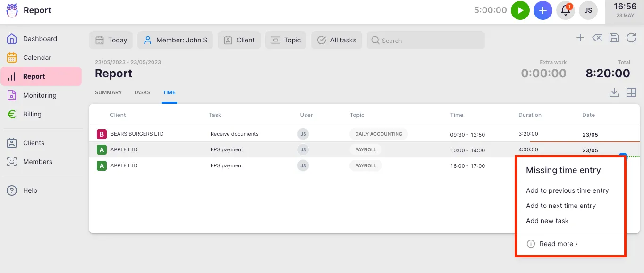644x273 pixels.
Task: Open the Client filter selector
Action: point(239,40)
